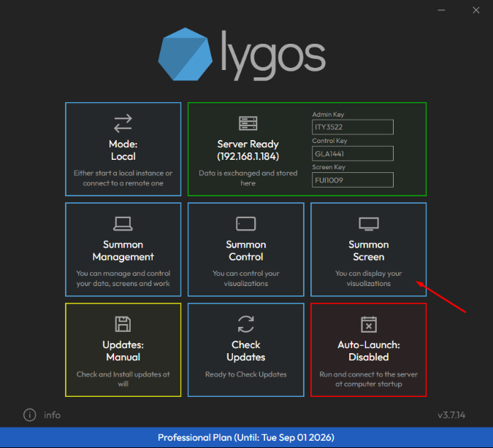Viewport: 493px width, 448px height.
Task: Click the Check Updates title
Action: (246, 351)
